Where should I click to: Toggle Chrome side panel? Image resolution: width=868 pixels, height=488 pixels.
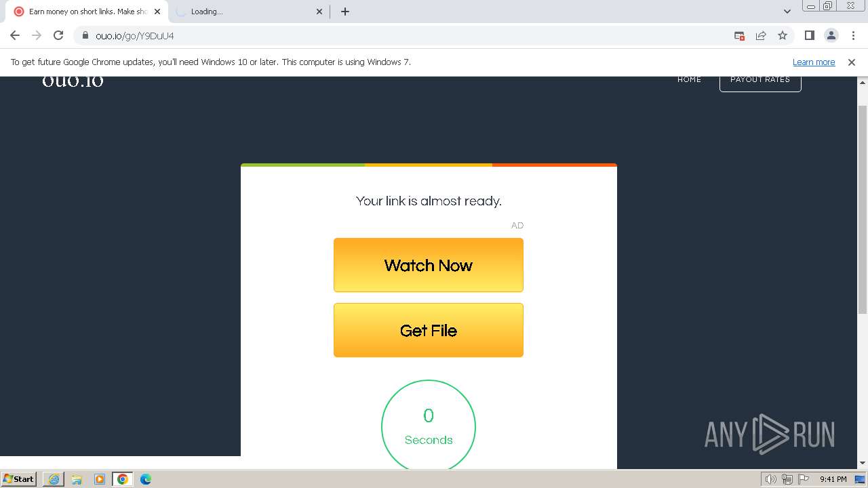809,35
